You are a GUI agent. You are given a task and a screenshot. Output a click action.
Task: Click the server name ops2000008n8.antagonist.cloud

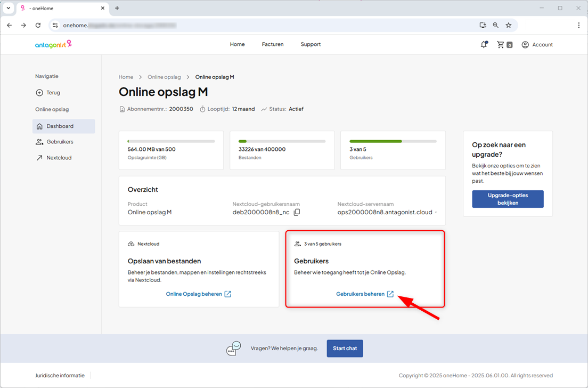385,212
